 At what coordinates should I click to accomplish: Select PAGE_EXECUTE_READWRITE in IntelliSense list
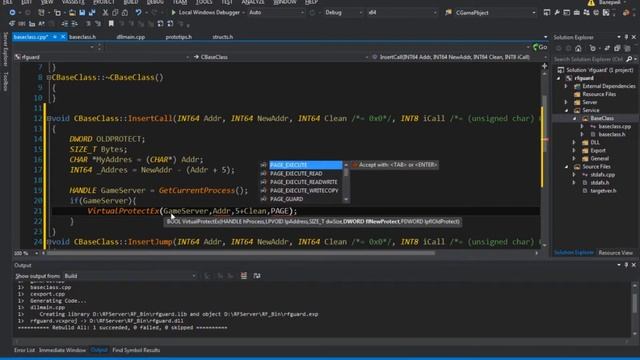tap(303, 182)
